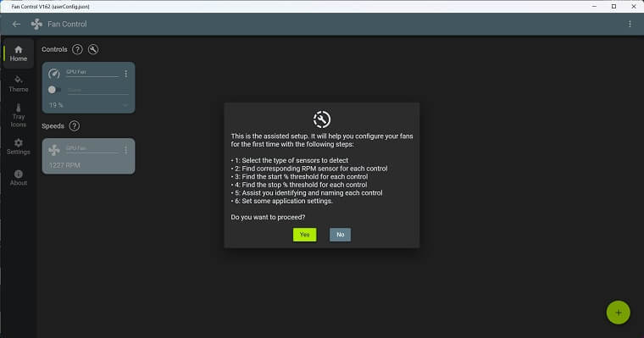
Task: Open the About sidebar tab
Action: 19,178
